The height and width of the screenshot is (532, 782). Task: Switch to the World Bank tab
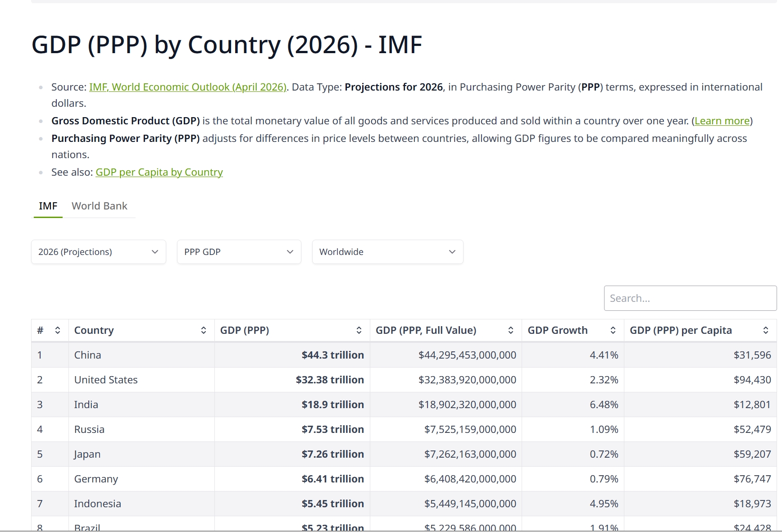100,206
